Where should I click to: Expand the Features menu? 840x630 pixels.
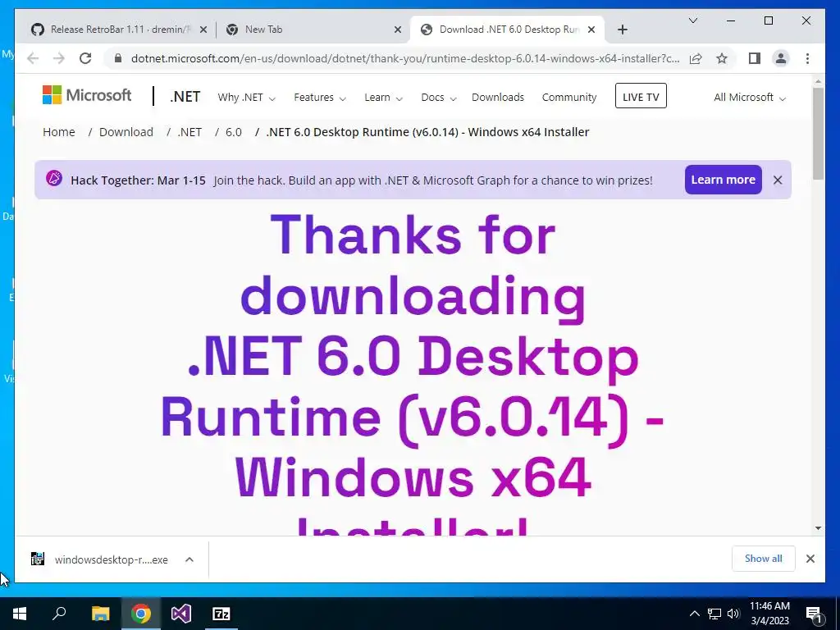pyautogui.click(x=320, y=98)
